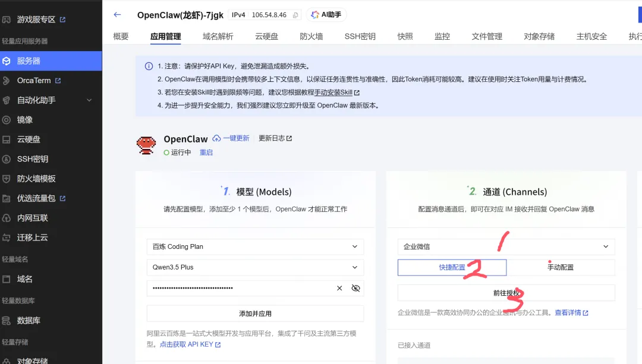Open the 百炼 Coding Plan dropdown
The image size is (642, 364).
(x=255, y=246)
